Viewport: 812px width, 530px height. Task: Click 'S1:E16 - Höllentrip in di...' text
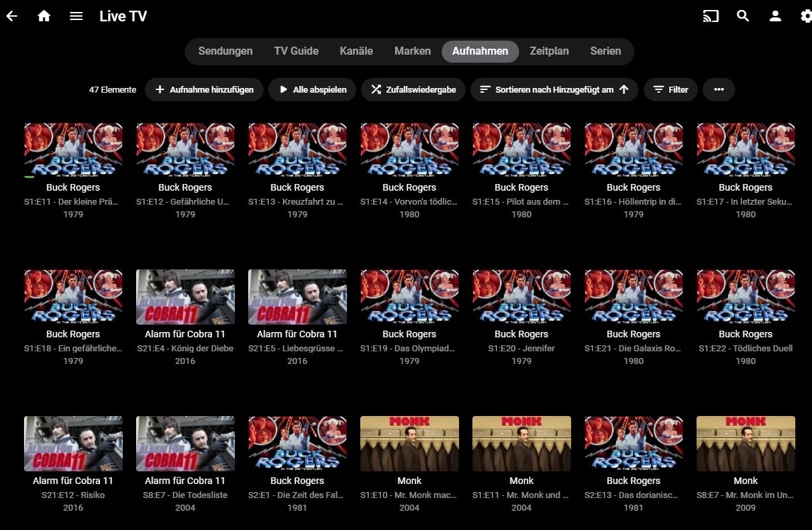[x=634, y=201]
